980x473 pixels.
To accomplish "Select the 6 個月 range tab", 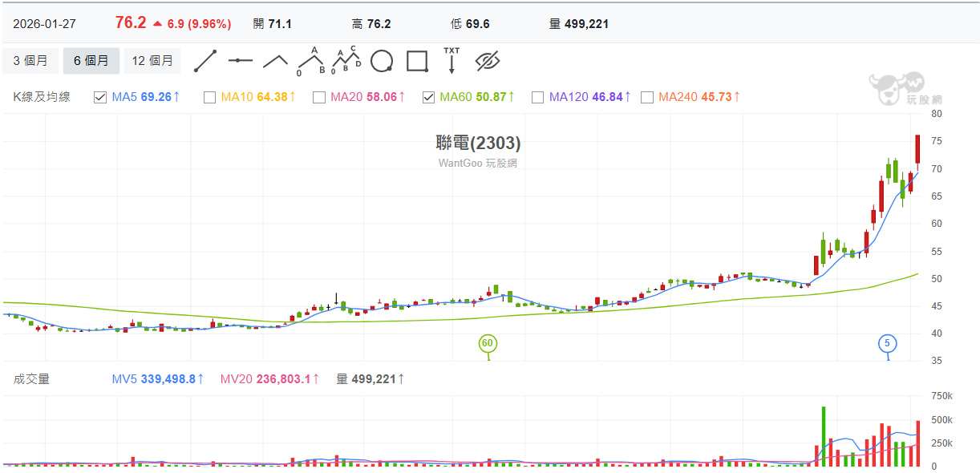I will (x=91, y=61).
